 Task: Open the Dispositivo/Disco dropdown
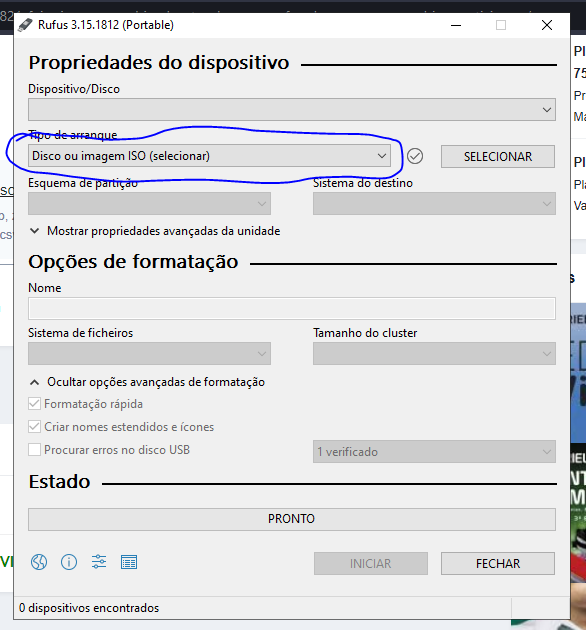292,109
